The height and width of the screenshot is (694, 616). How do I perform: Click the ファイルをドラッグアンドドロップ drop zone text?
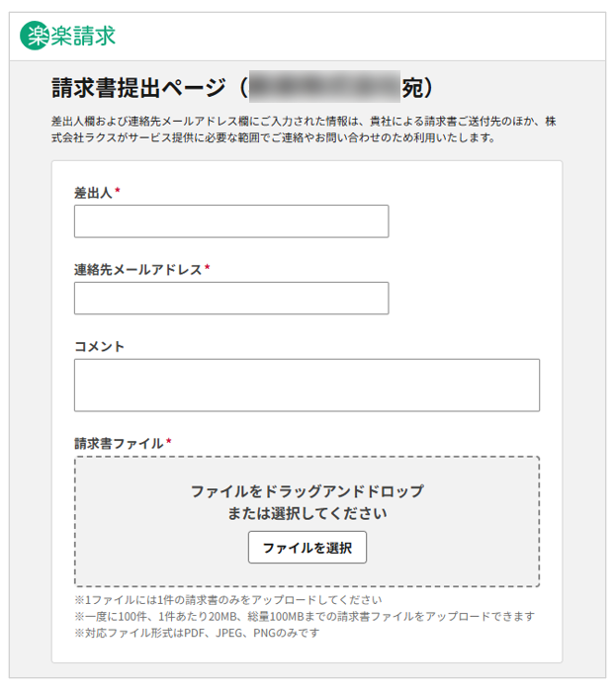pyautogui.click(x=307, y=490)
